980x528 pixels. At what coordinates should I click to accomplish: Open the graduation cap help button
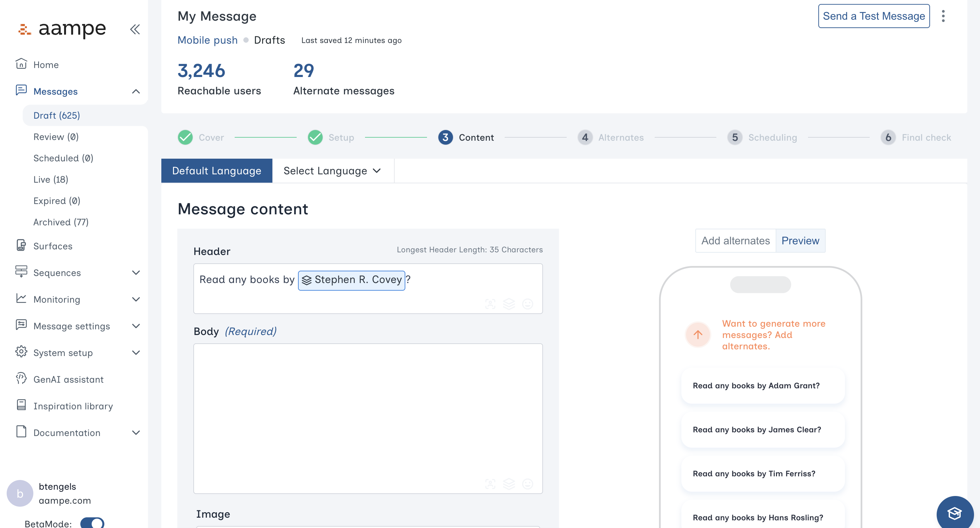(x=955, y=514)
